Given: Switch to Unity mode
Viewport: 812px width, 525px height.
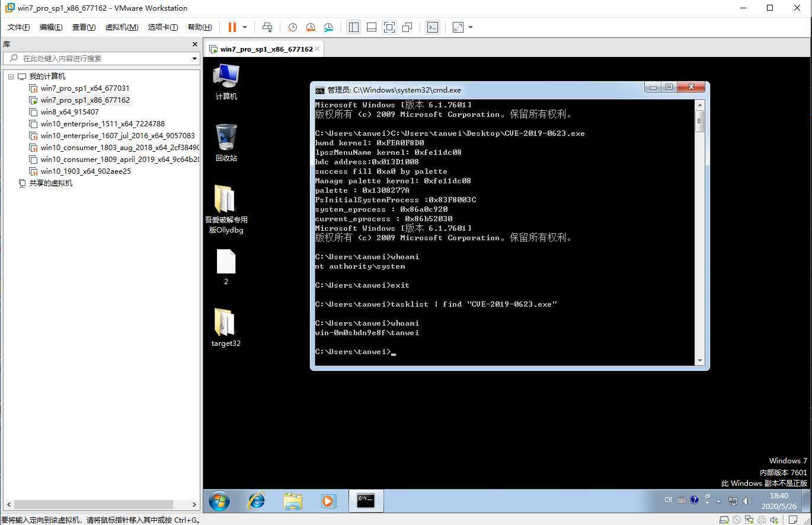Looking at the screenshot, I should (407, 27).
